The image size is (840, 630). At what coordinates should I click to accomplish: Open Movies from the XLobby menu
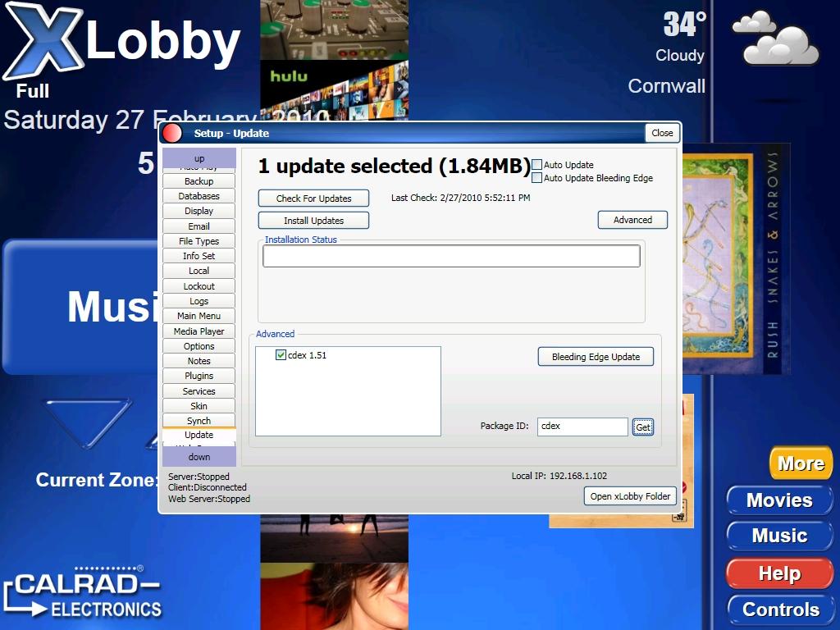click(779, 500)
